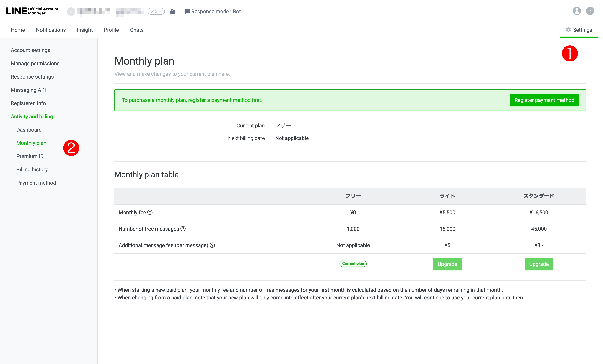
Task: Select Payment method in the sidebar
Action: click(36, 183)
